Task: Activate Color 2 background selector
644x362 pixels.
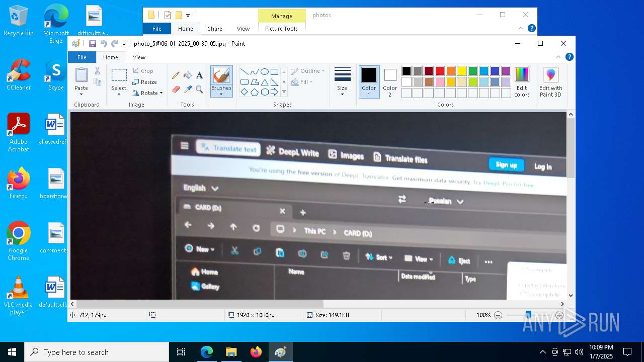Action: (390, 82)
